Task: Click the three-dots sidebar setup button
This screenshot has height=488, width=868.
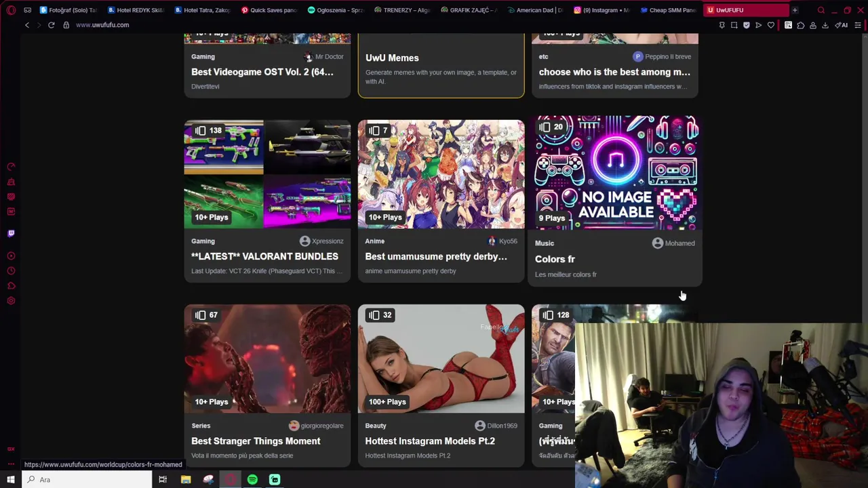Action: point(11,464)
